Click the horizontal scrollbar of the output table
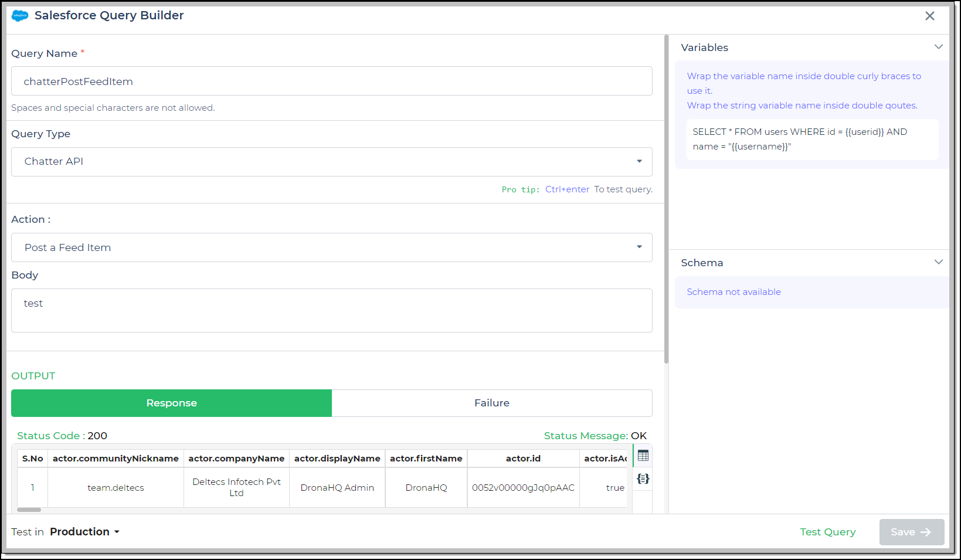This screenshot has width=961, height=560. pos(29,510)
